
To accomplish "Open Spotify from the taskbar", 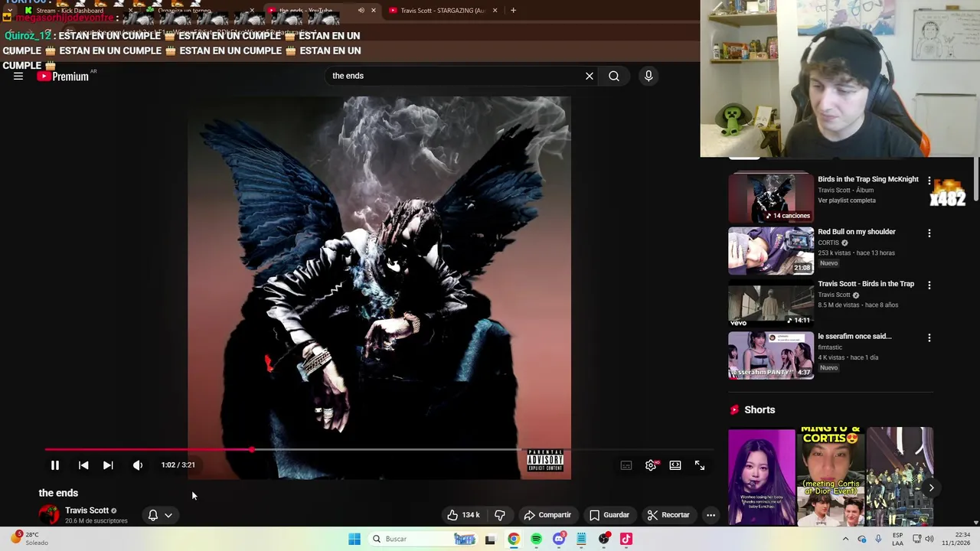I will [536, 539].
